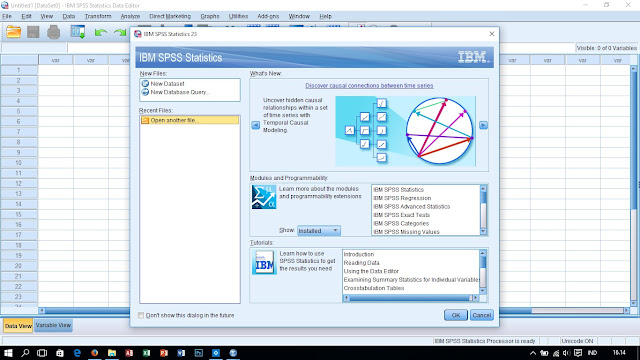The image size is (640, 360).
Task: Switch to the Variable View tab
Action: (x=53, y=325)
